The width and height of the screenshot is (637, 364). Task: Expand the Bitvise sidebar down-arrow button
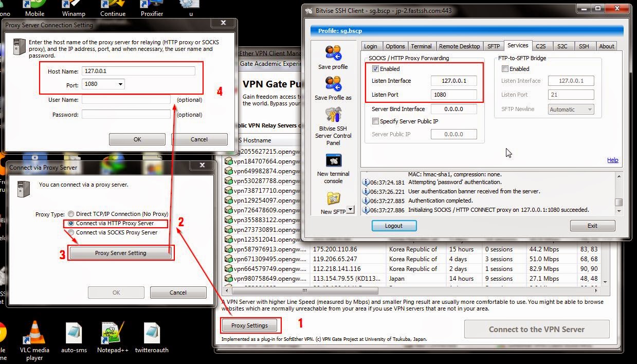point(351,209)
